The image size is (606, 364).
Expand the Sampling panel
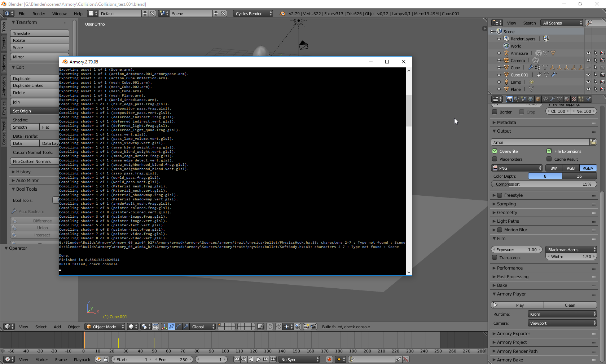coord(506,204)
